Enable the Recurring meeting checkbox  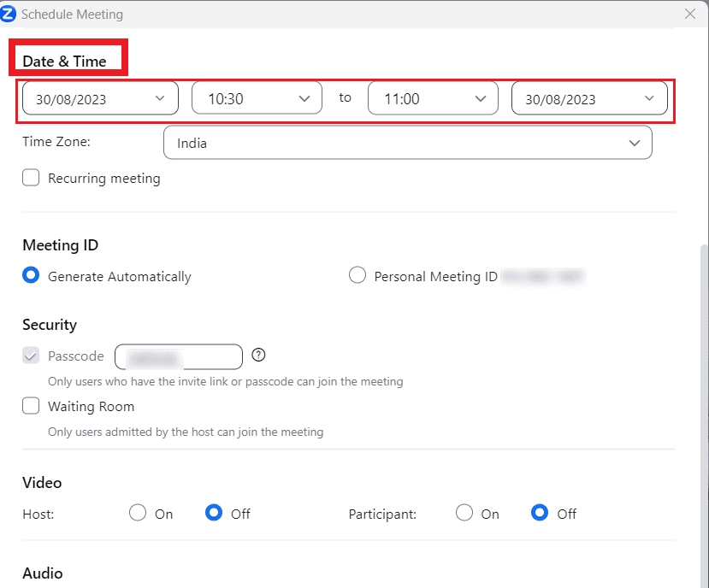31,178
